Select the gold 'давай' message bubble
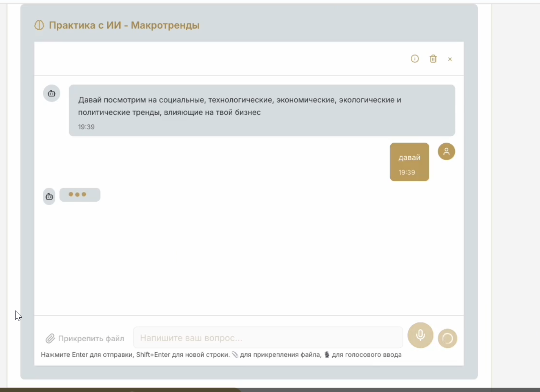540x392 pixels. click(x=409, y=162)
